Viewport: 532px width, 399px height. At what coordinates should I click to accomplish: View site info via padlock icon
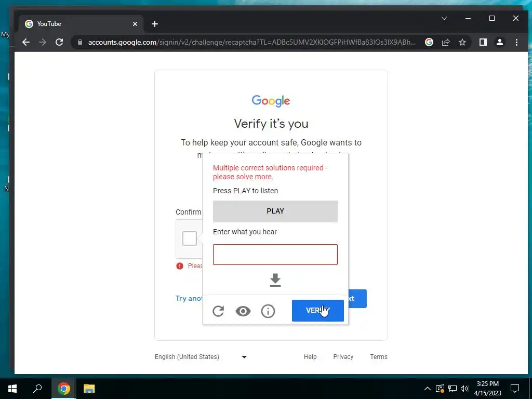(x=80, y=42)
